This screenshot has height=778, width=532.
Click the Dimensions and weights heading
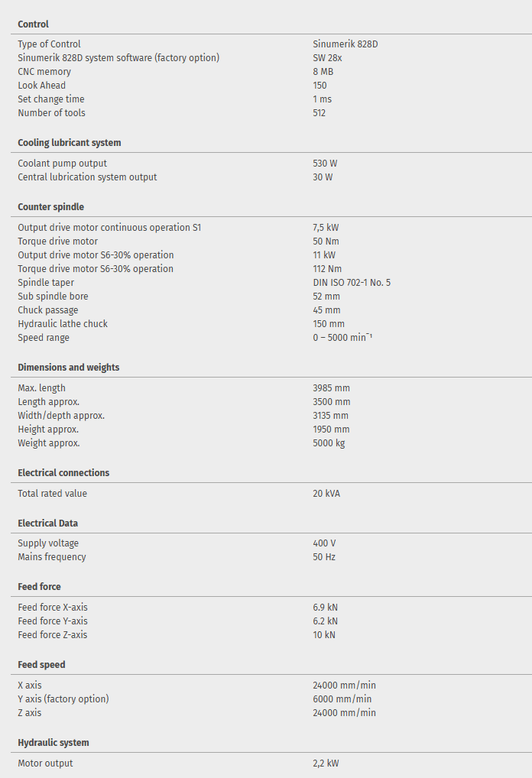(68, 368)
